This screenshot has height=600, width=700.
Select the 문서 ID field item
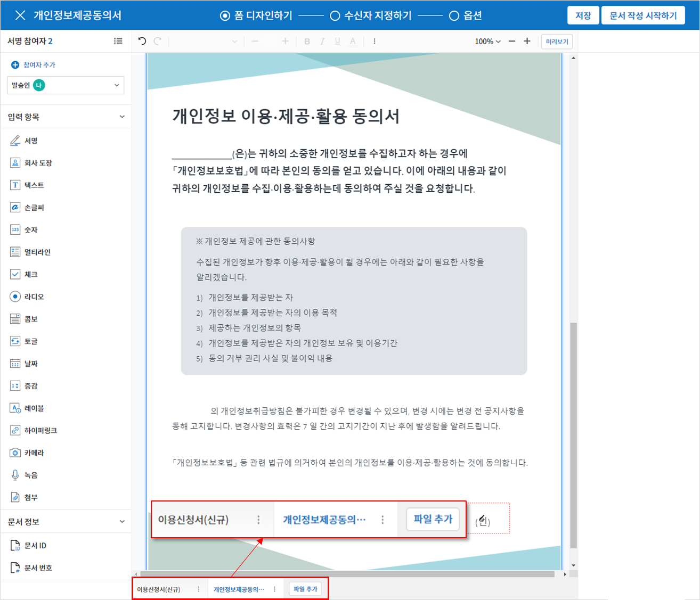click(28, 546)
